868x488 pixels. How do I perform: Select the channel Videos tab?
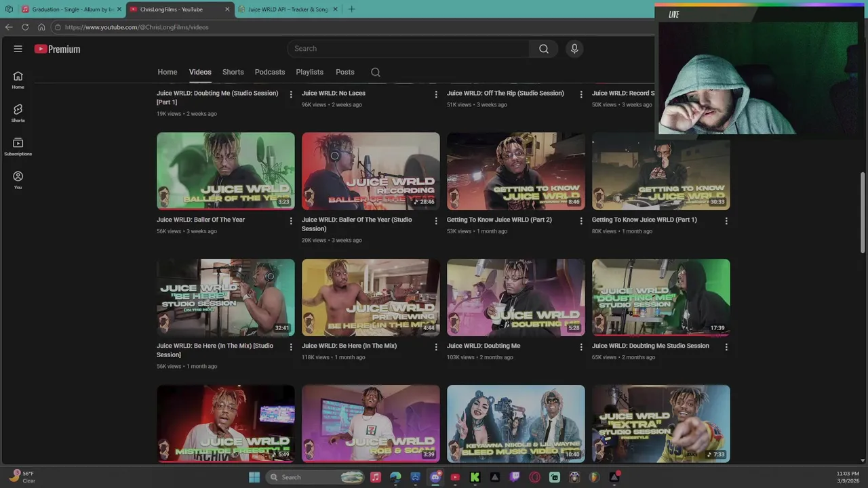pyautogui.click(x=200, y=72)
